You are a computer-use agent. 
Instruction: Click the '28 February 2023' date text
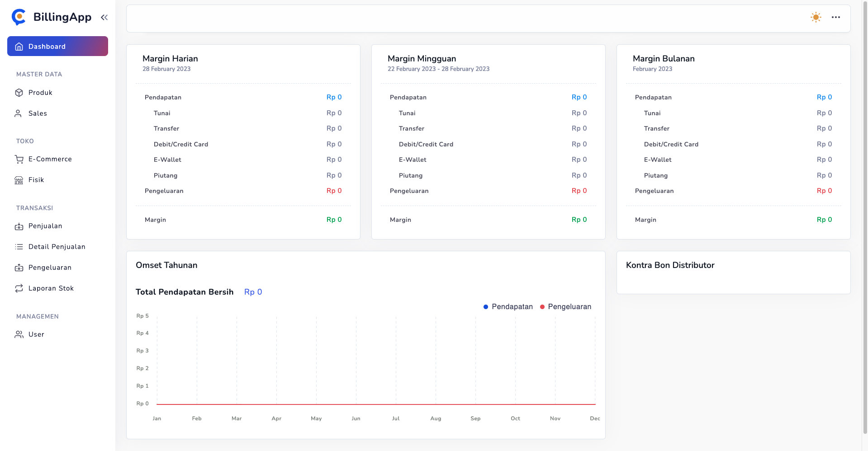[x=166, y=69]
